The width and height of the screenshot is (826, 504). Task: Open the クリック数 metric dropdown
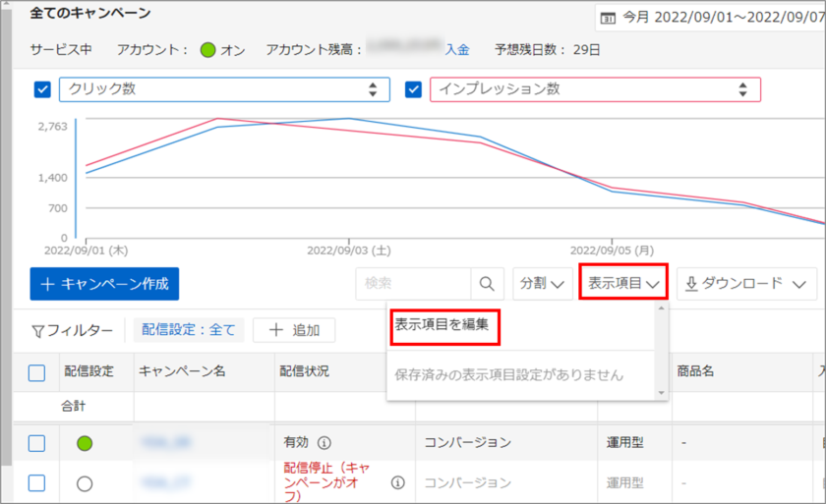tap(224, 89)
